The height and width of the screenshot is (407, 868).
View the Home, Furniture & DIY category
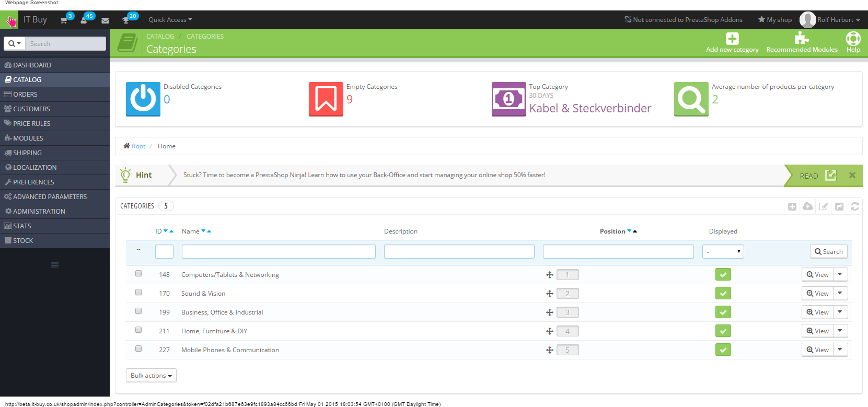point(817,331)
